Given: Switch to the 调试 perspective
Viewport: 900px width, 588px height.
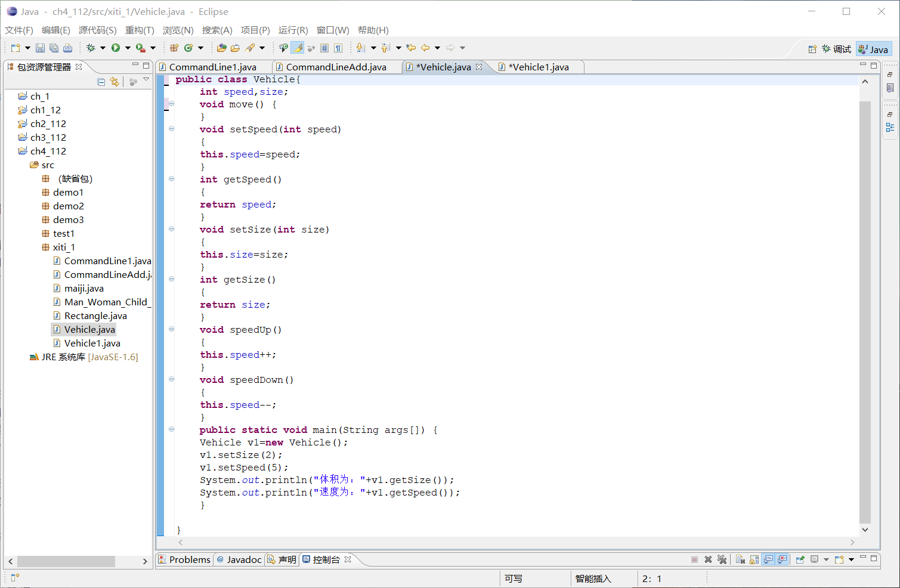Looking at the screenshot, I should tap(836, 49).
